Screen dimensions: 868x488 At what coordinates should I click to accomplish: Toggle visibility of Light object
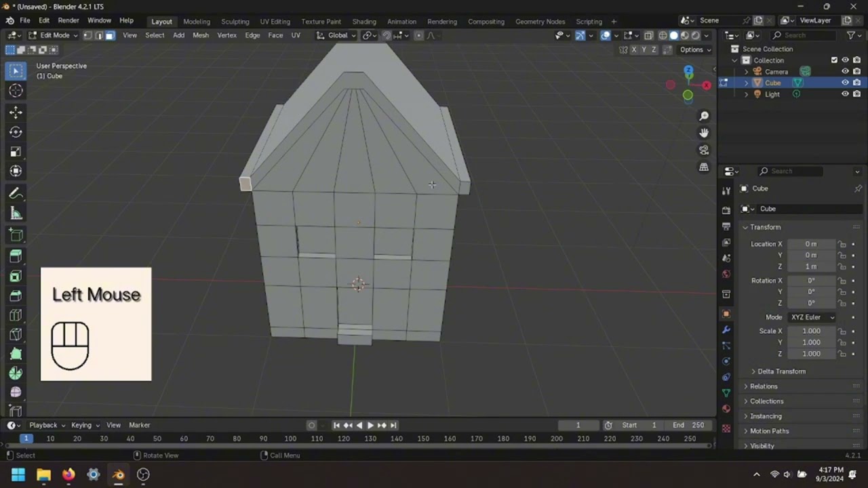(x=845, y=94)
